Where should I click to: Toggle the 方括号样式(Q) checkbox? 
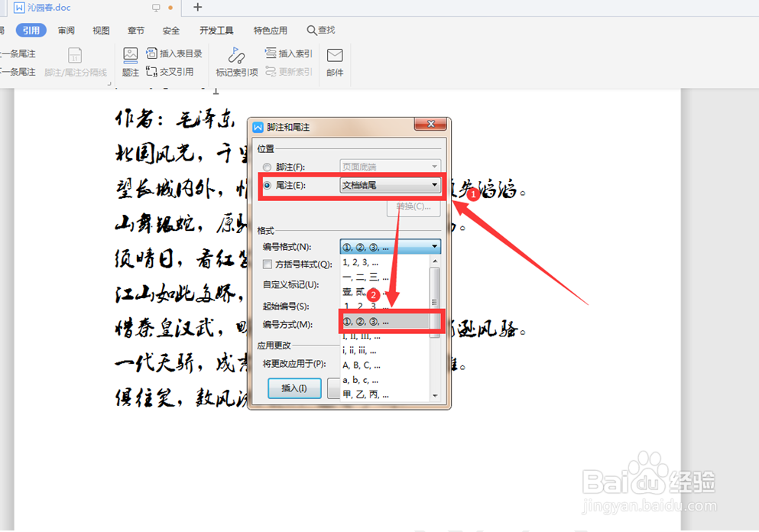268,264
